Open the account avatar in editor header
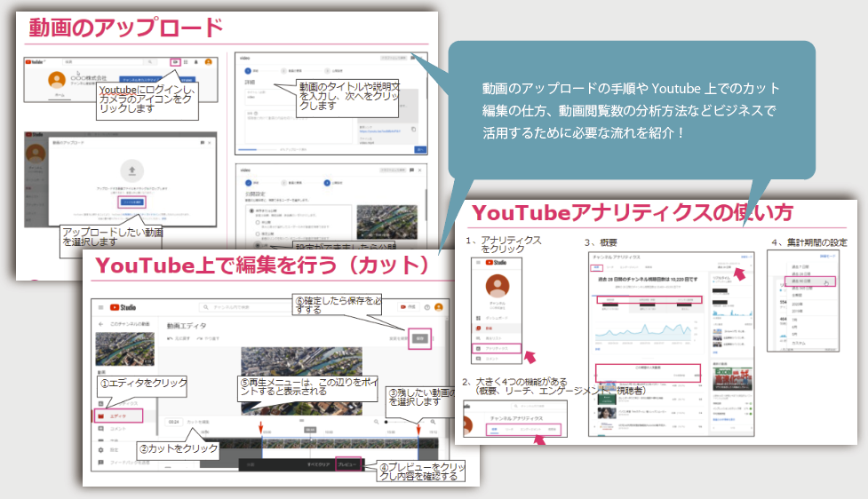This screenshot has width=868, height=499. [439, 307]
